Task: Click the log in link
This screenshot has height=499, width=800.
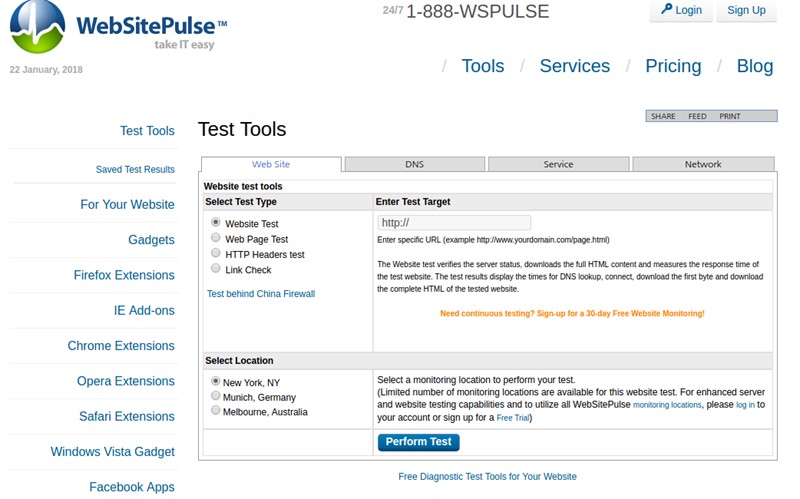Action: [745, 405]
